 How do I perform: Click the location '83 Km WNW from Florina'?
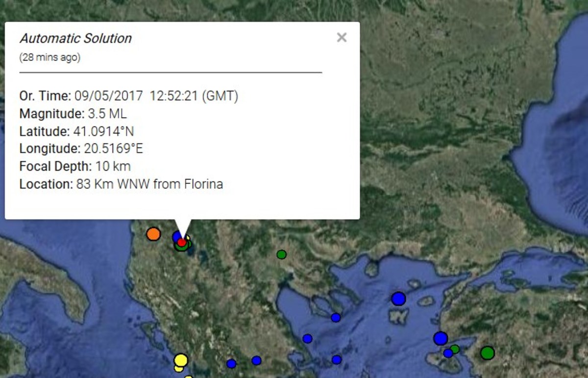click(149, 184)
